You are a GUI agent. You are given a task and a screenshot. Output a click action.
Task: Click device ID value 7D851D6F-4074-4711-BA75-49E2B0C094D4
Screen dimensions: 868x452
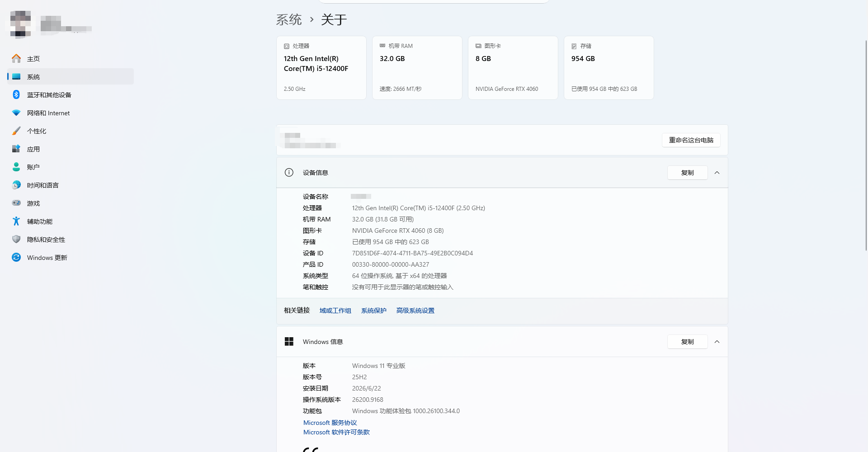pos(412,253)
